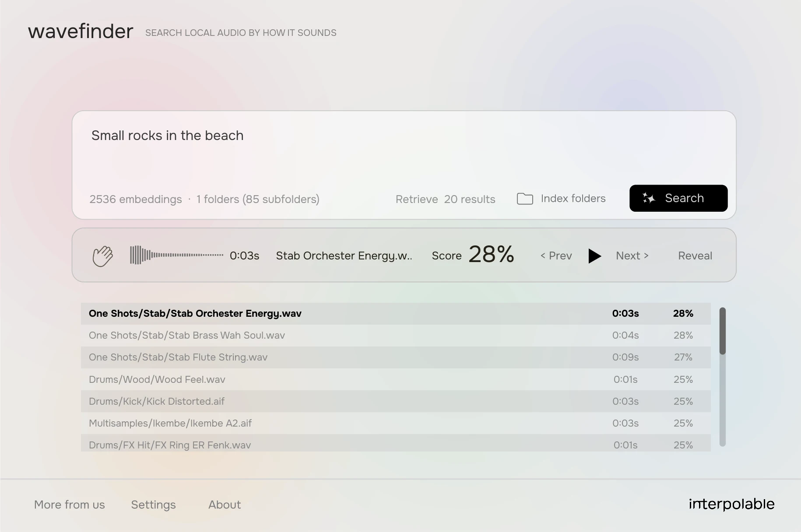801x532 pixels.
Task: Select Stab Brass Wah Soul.wav result
Action: pyautogui.click(x=396, y=336)
